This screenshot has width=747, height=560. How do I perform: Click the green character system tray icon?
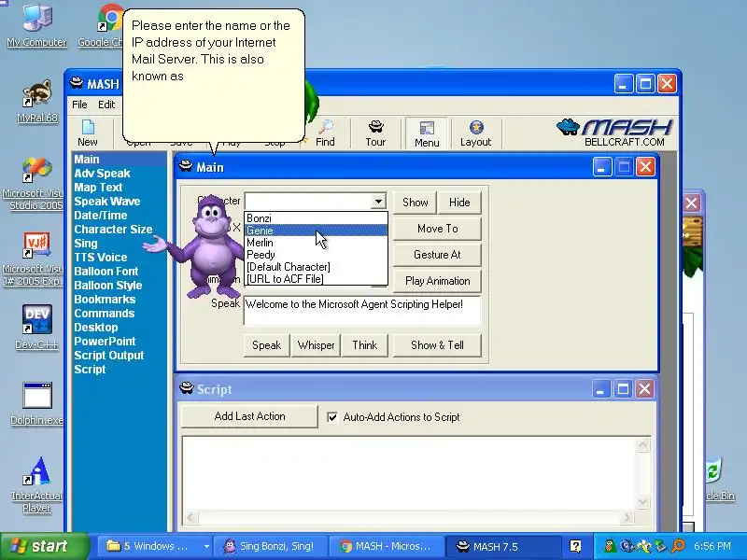click(x=610, y=546)
